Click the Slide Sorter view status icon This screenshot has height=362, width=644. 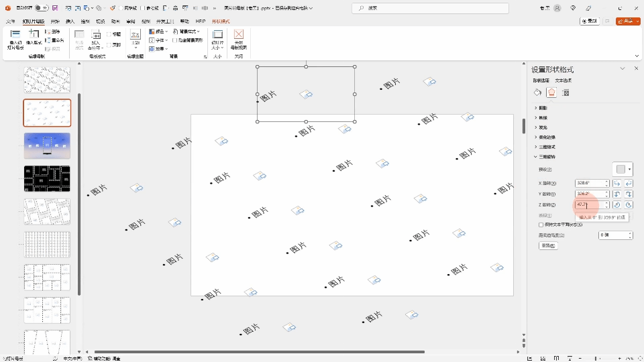coord(543,358)
